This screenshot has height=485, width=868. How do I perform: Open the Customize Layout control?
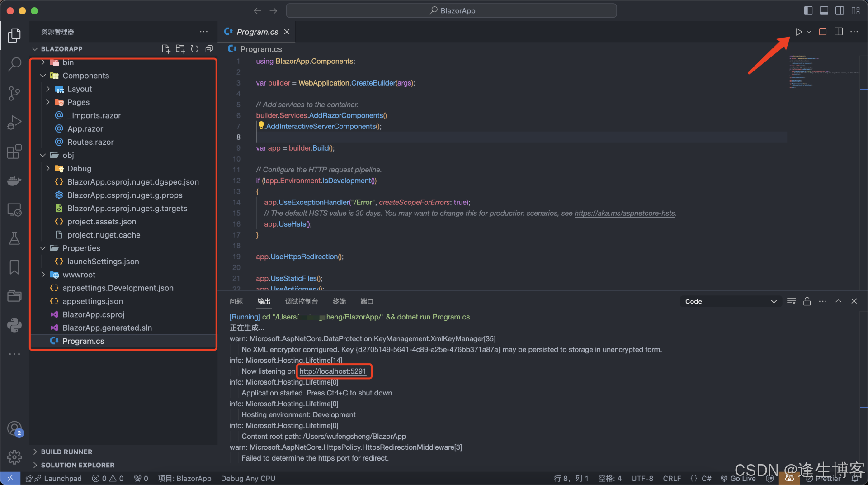[855, 10]
